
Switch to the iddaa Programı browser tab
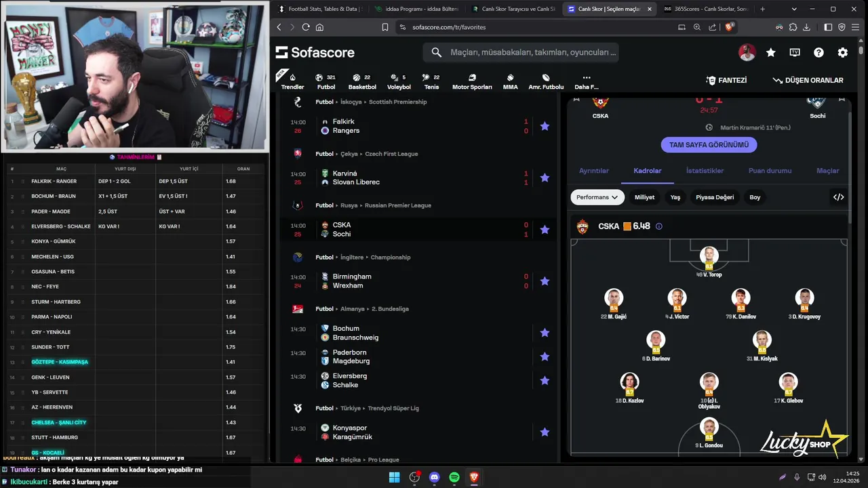pos(418,9)
